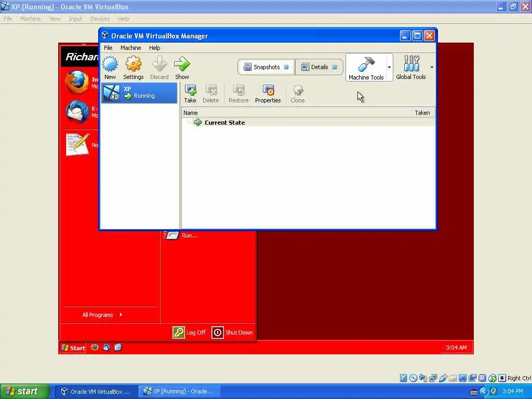Viewport: 532px width, 399px height.
Task: Click the guest red Start button
Action: tap(73, 348)
